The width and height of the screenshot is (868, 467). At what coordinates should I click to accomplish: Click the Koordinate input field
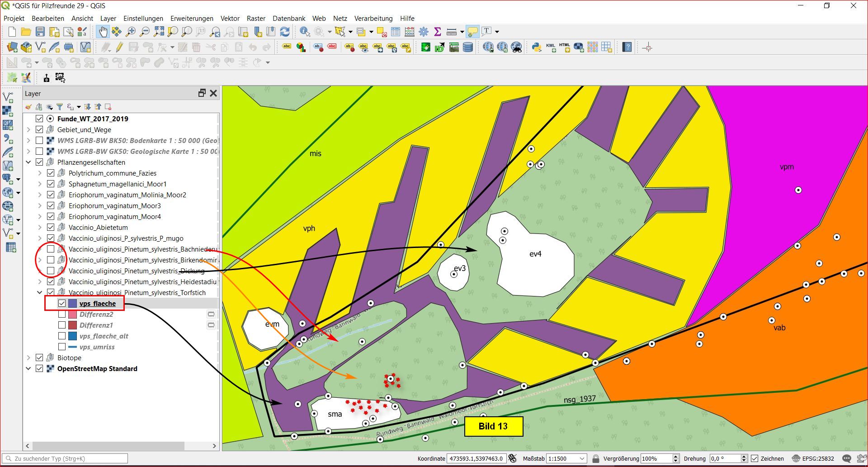(x=476, y=458)
